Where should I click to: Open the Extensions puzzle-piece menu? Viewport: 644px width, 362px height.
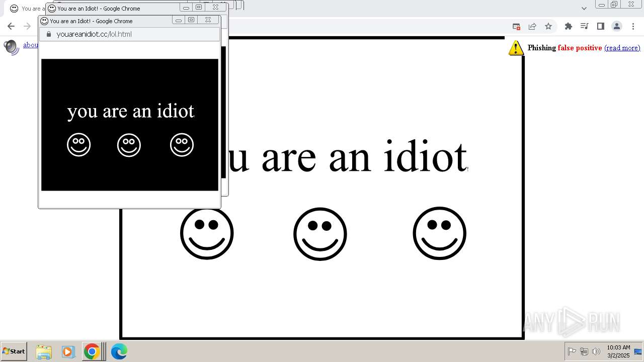tap(569, 26)
